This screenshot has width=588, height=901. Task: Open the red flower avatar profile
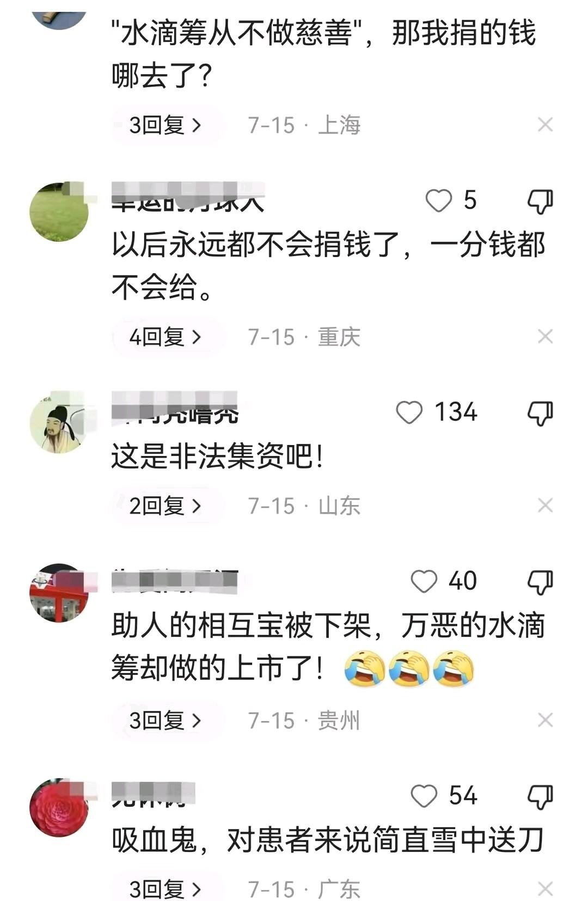click(x=59, y=807)
